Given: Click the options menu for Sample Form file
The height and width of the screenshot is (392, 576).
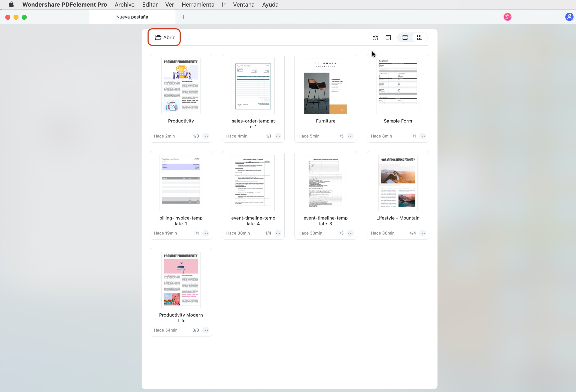Looking at the screenshot, I should [x=422, y=136].
